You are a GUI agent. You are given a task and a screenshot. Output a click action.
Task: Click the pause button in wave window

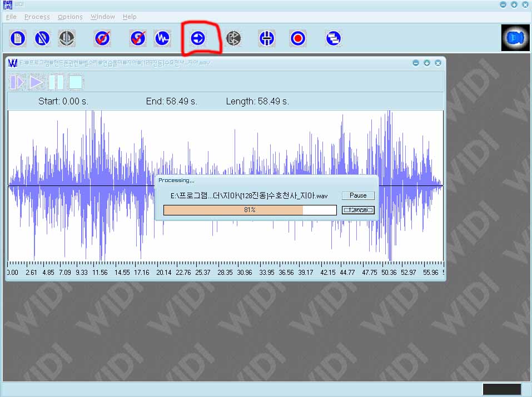coord(56,82)
